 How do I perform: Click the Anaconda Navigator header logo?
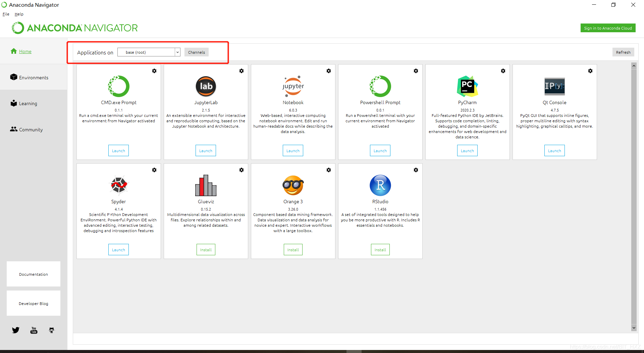pos(75,28)
